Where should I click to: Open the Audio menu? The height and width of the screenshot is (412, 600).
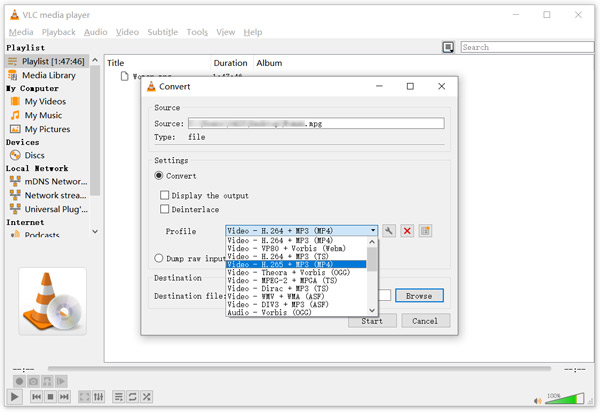96,32
